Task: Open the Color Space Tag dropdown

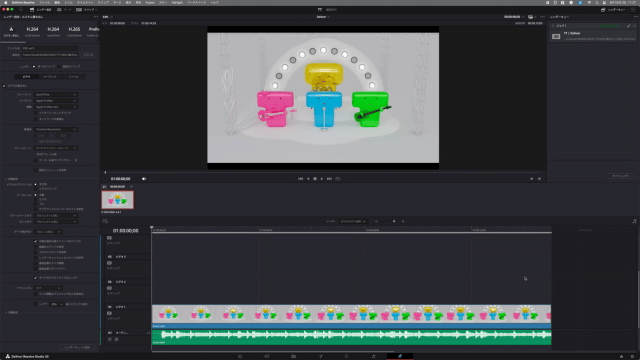Action: pyautogui.click(x=56, y=216)
